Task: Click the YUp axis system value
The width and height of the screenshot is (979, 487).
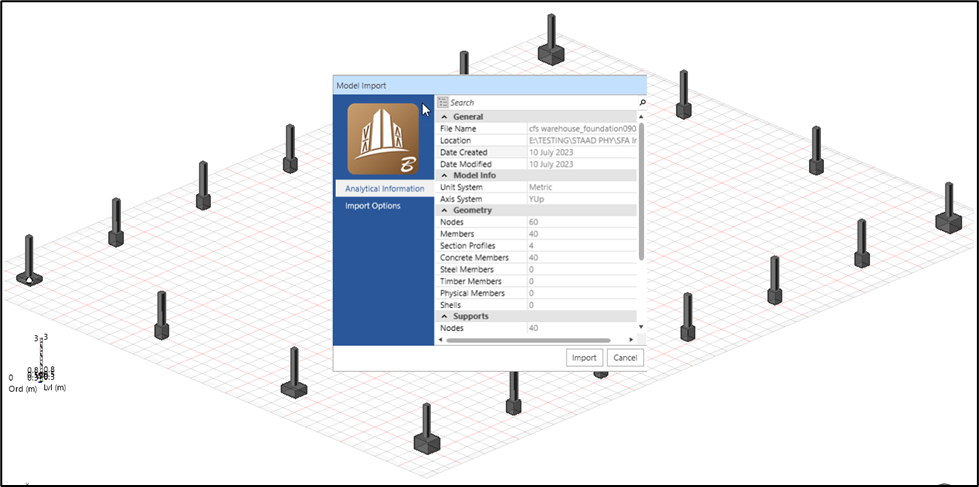Action: pyautogui.click(x=536, y=199)
